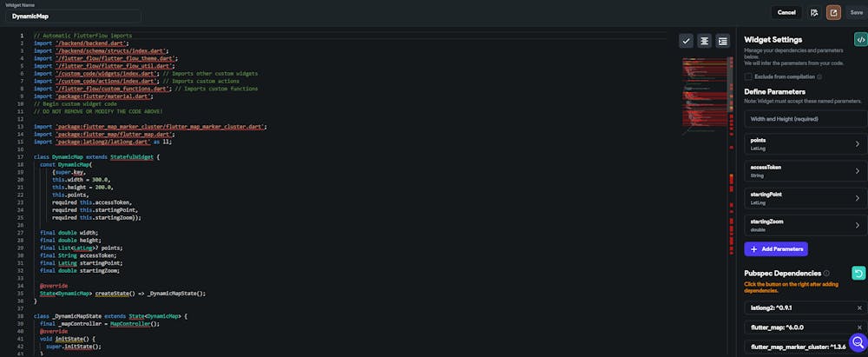This screenshot has height=357, width=868.
Task: Click the green code view icon
Action: coord(859,39)
